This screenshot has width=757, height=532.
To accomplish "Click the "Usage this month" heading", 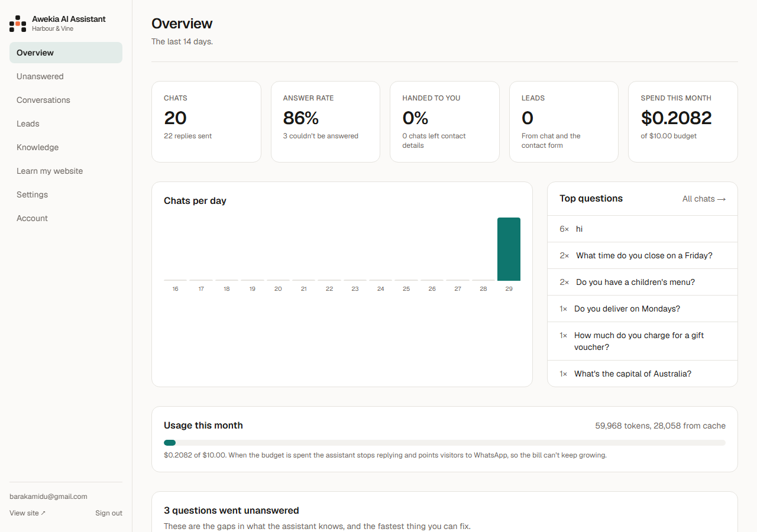I will (x=203, y=426).
